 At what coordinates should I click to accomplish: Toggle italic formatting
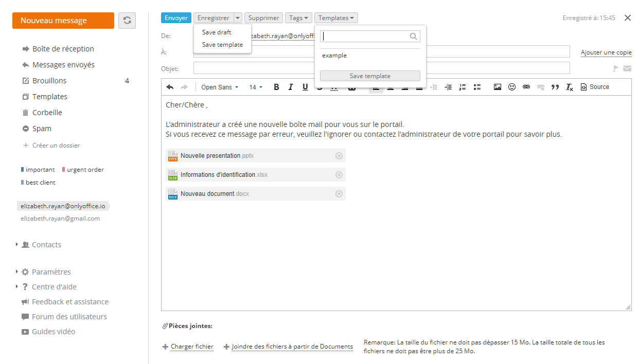click(291, 87)
